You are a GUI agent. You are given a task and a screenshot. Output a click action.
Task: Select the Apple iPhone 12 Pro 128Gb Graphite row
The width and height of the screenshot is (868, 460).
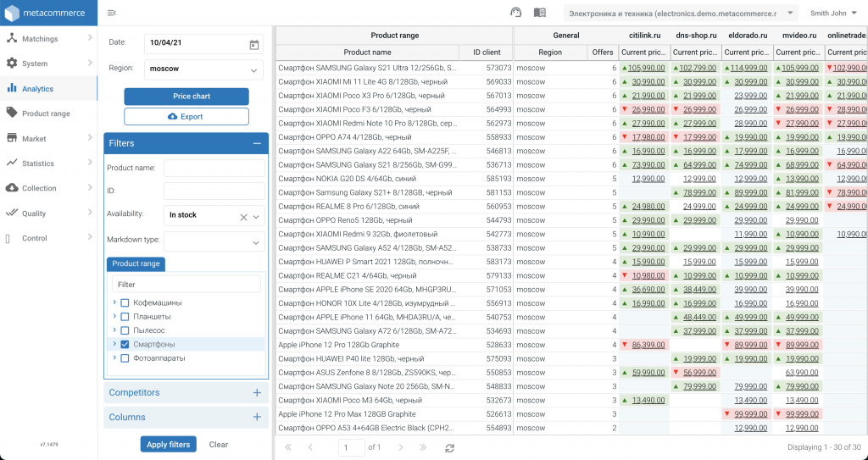[x=572, y=345]
